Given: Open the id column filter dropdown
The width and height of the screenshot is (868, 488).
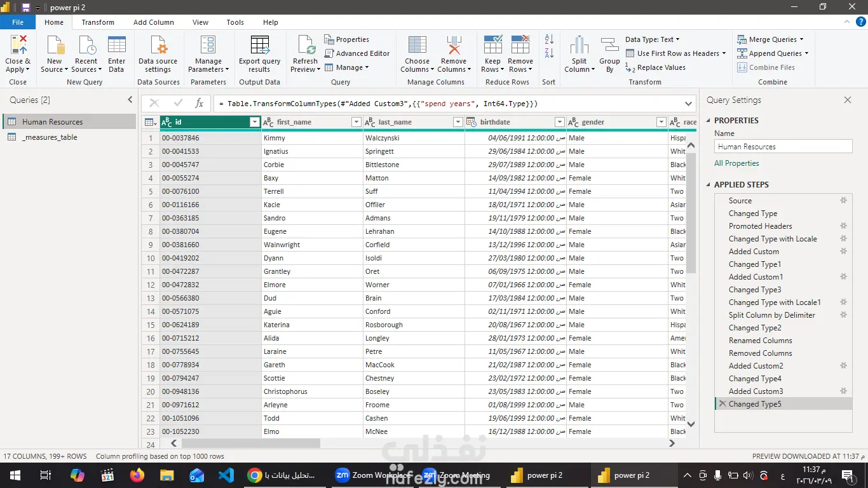Looking at the screenshot, I should [x=254, y=122].
